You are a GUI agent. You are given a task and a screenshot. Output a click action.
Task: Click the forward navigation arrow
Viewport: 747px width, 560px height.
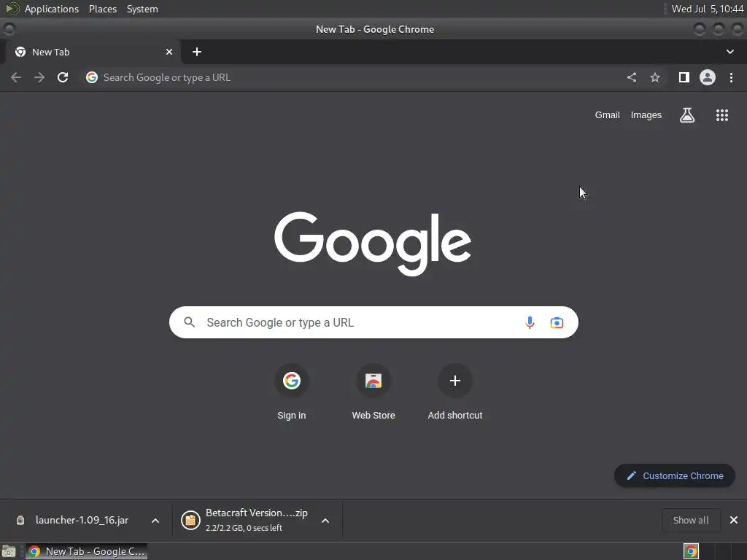pyautogui.click(x=39, y=77)
